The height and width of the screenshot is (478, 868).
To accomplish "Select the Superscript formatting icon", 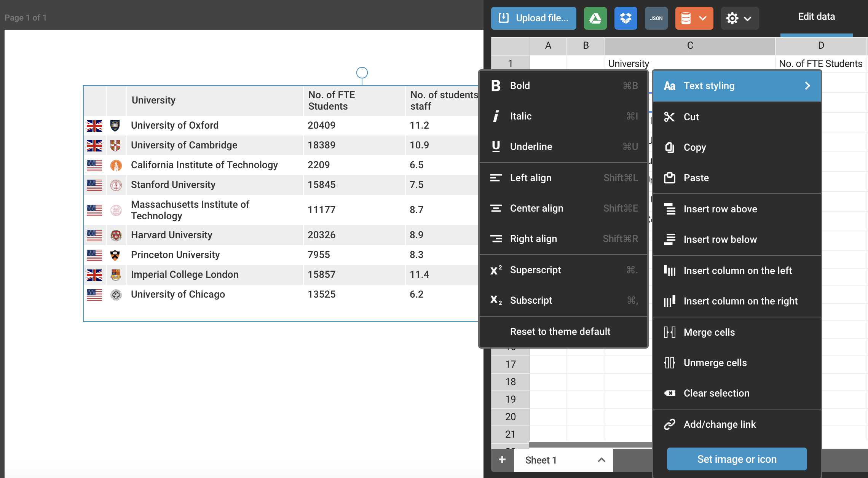I will coord(496,269).
